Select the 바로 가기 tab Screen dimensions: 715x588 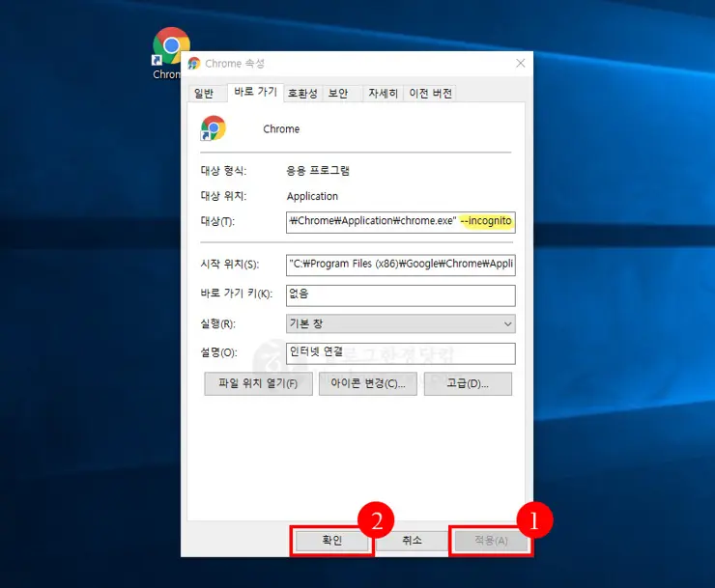255,92
